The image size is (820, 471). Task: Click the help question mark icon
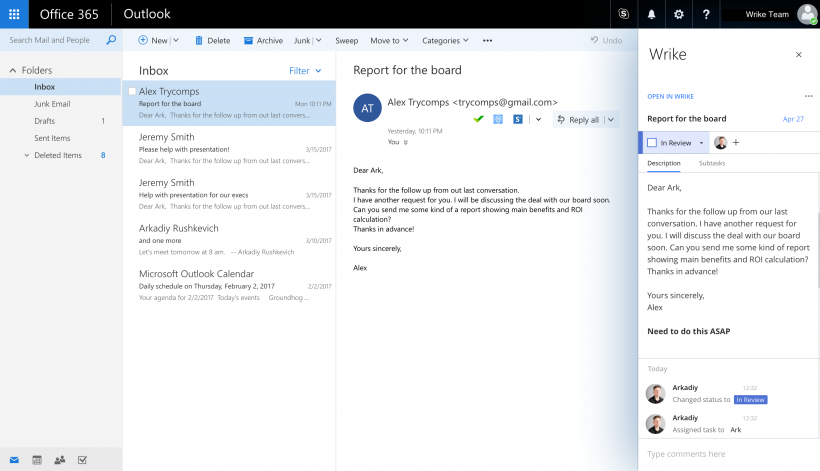706,14
